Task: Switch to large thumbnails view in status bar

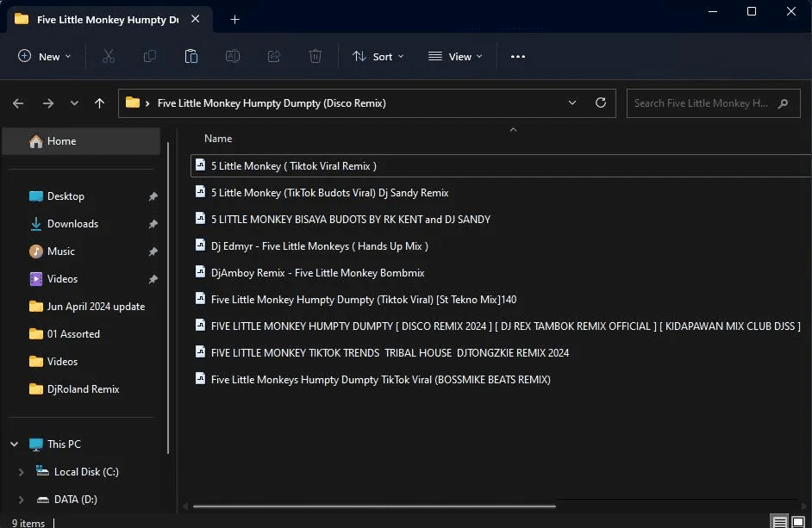Action: point(798,522)
